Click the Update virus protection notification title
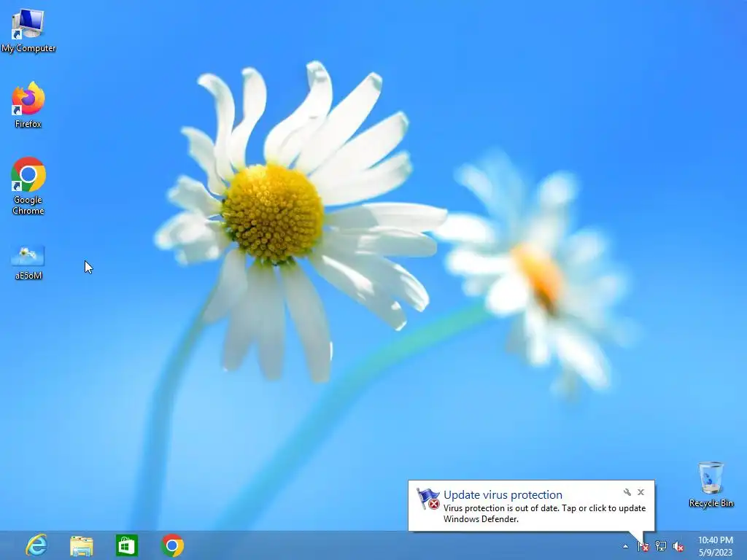Image resolution: width=747 pixels, height=560 pixels. coord(503,495)
